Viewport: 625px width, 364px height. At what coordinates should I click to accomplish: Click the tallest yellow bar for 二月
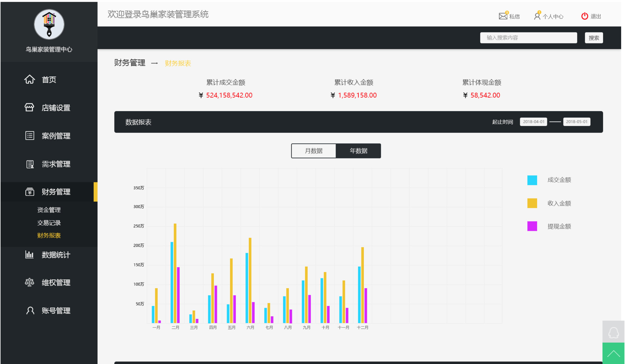click(175, 273)
